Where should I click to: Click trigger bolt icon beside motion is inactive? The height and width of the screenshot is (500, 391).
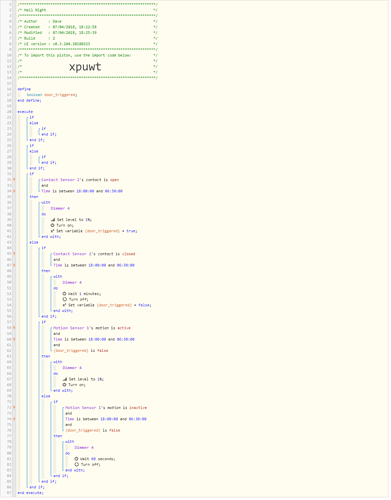click(14, 408)
